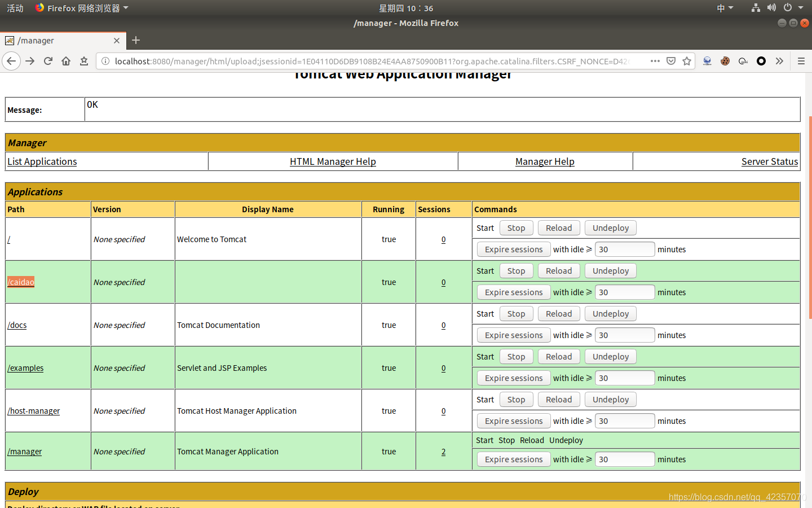Open the /examples application link
Viewport: 812px width, 508px height.
tap(25, 368)
